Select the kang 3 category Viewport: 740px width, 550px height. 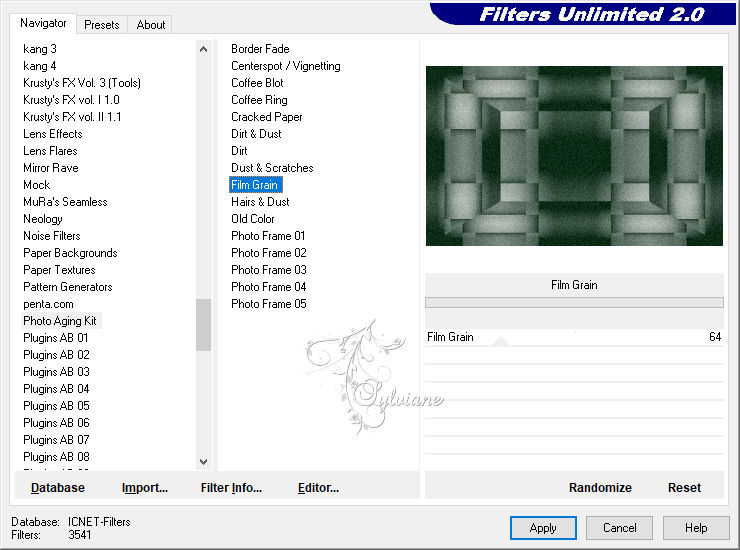[40, 49]
